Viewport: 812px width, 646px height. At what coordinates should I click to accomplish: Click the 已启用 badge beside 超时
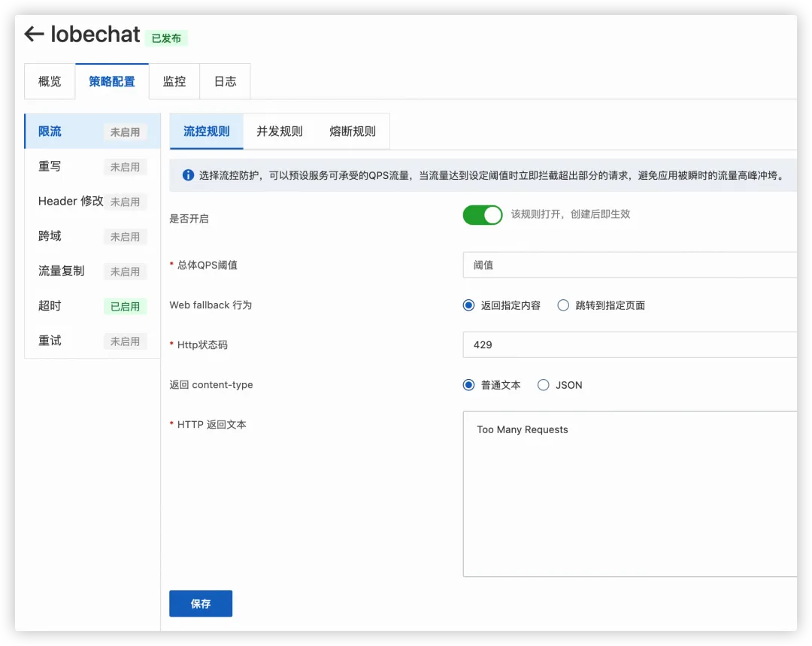tap(126, 306)
